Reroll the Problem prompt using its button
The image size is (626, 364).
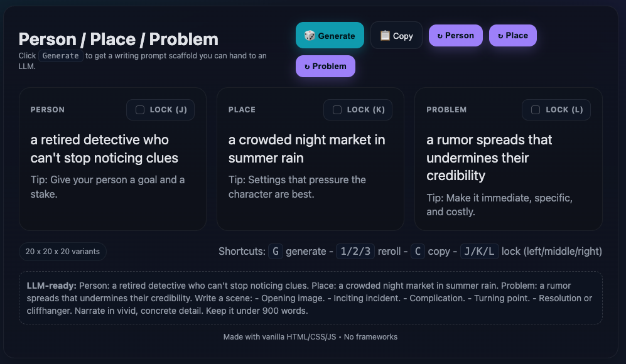[x=325, y=66]
